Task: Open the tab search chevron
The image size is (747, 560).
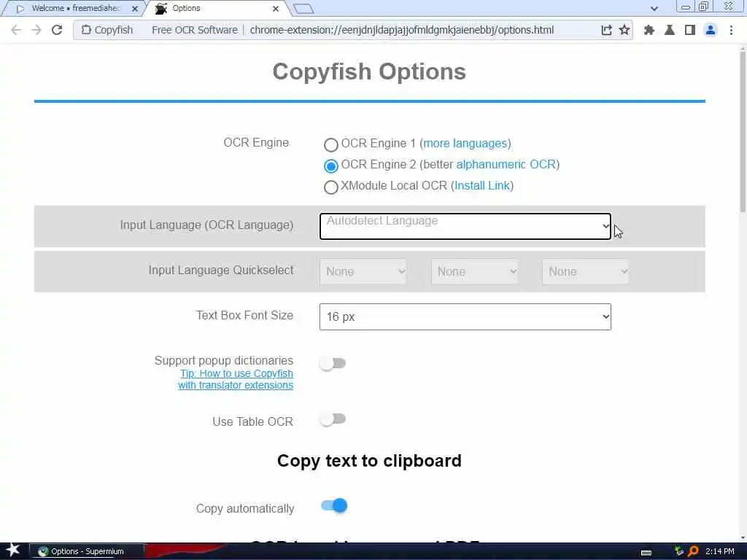Action: click(x=654, y=9)
